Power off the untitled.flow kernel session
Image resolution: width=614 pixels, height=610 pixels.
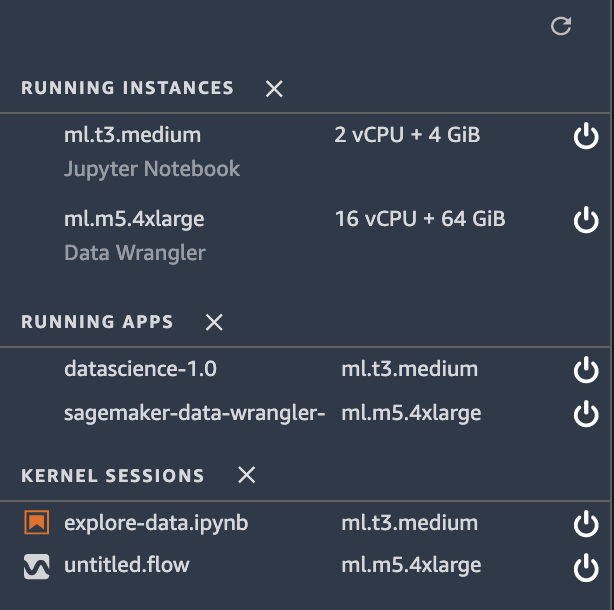tap(586, 567)
